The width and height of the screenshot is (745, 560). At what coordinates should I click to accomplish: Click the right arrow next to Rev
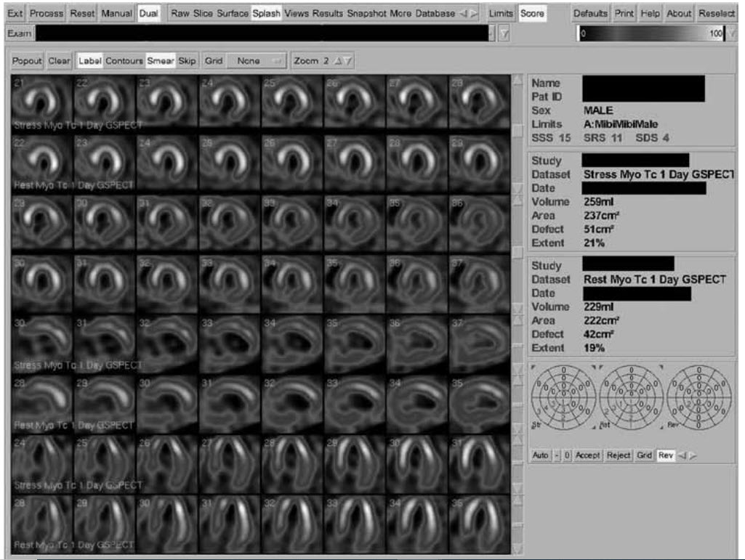tap(692, 455)
